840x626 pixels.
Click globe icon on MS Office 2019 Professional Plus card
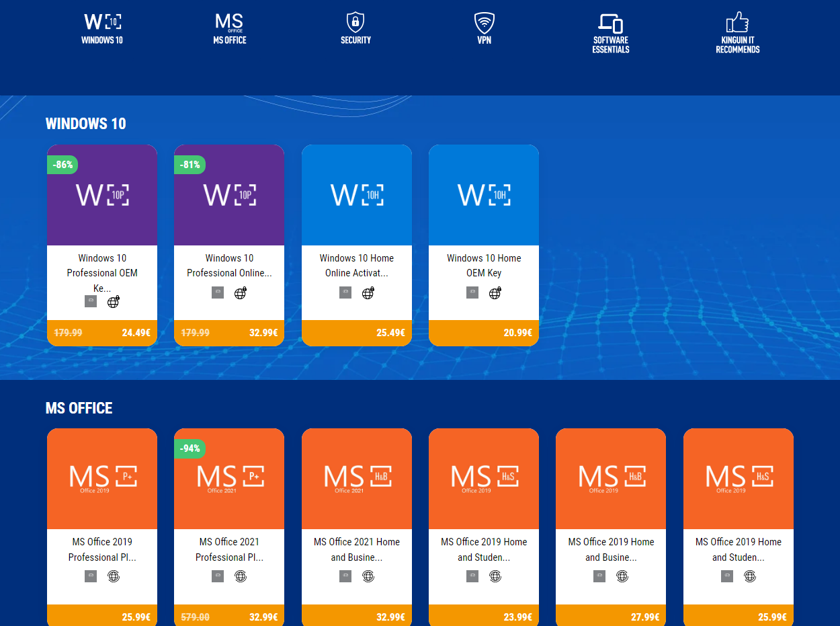114,576
